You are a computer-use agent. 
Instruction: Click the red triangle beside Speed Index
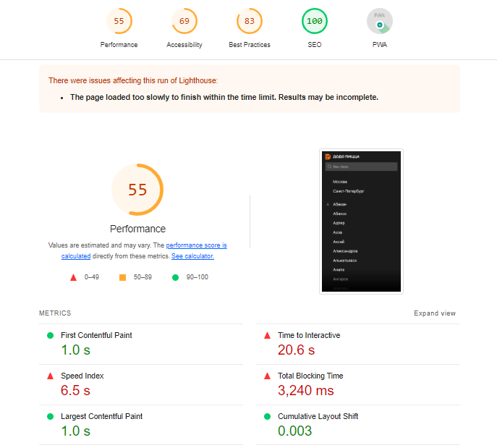[50, 376]
